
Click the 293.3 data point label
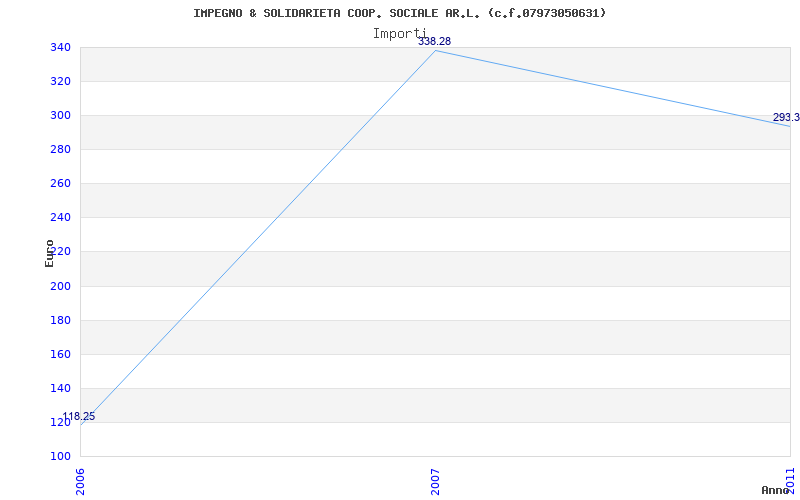786,118
